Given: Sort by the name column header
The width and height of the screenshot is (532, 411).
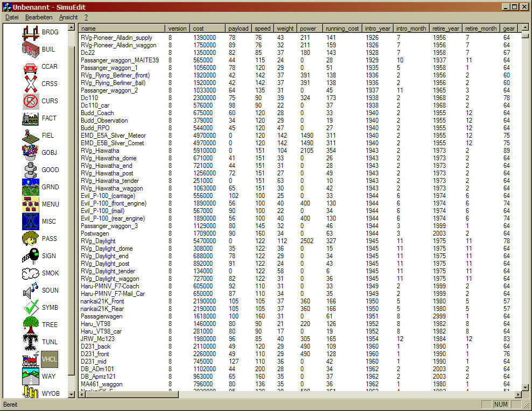Looking at the screenshot, I should (122, 29).
